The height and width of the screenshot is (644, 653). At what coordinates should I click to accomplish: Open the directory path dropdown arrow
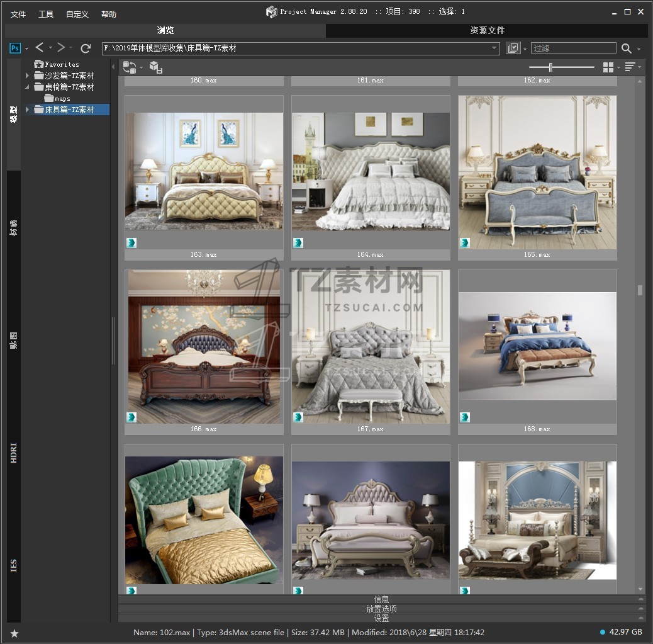click(494, 48)
